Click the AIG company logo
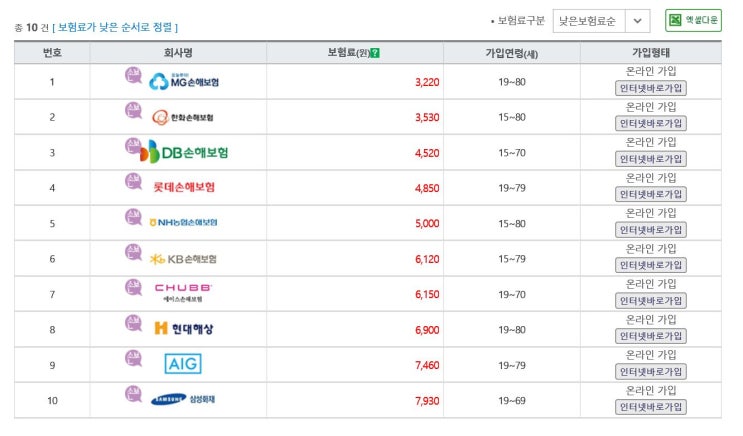Image resolution: width=743 pixels, height=436 pixels. coord(183,364)
